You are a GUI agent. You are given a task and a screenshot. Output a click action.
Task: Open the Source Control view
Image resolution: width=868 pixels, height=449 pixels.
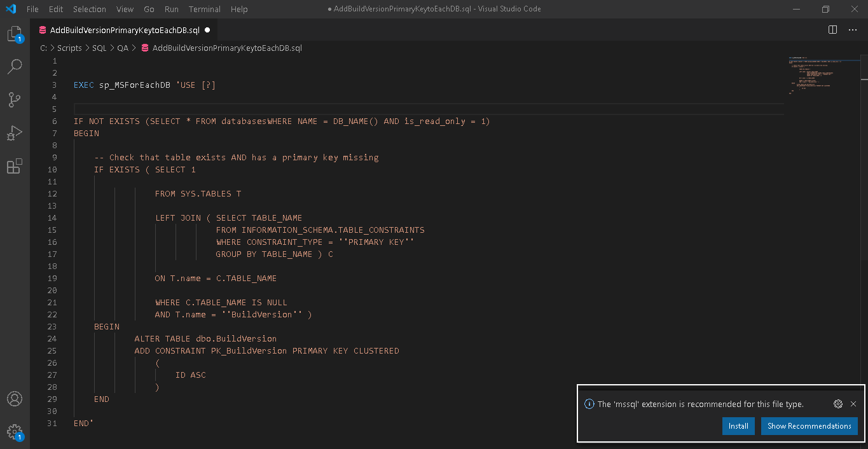click(x=15, y=100)
